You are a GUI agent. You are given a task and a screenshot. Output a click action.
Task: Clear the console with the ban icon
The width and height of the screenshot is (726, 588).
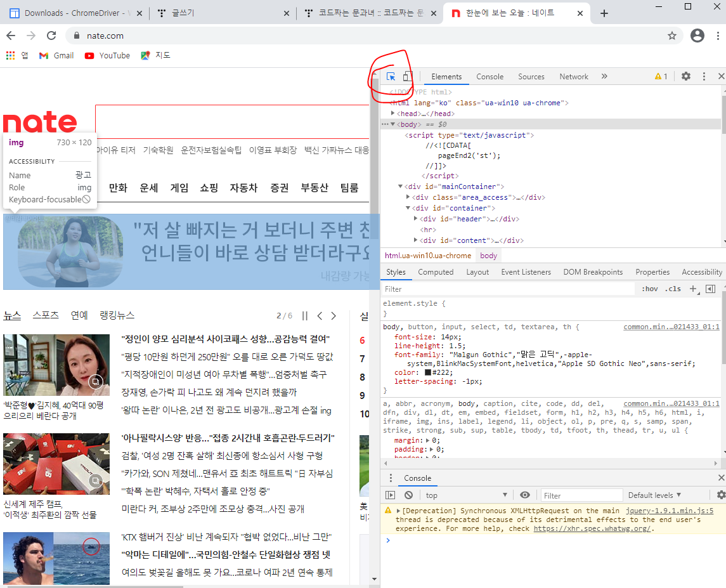(408, 495)
